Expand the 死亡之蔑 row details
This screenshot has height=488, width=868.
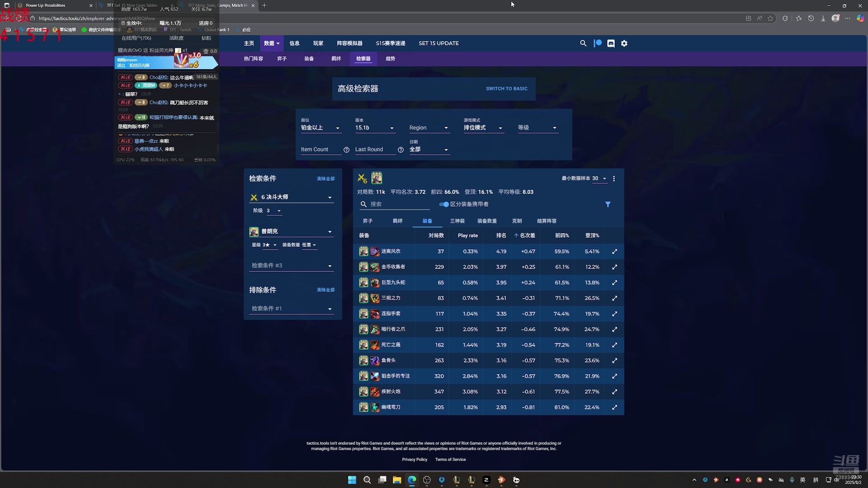tap(614, 345)
